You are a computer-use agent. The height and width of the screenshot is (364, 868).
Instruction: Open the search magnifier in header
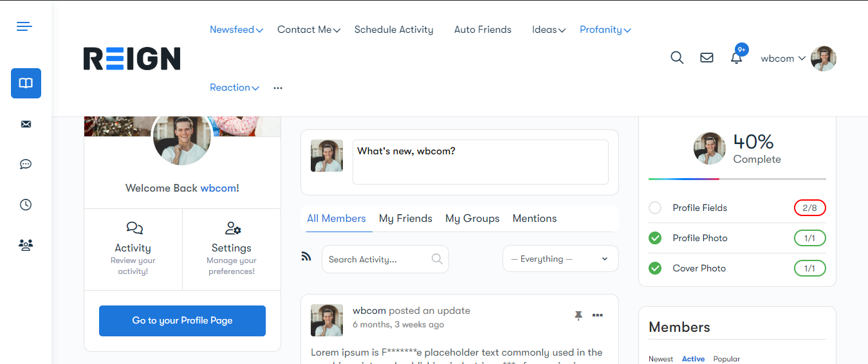click(677, 58)
